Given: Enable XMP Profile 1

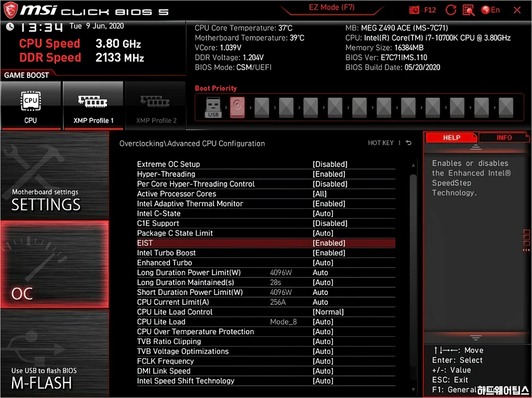Looking at the screenshot, I should [x=93, y=105].
